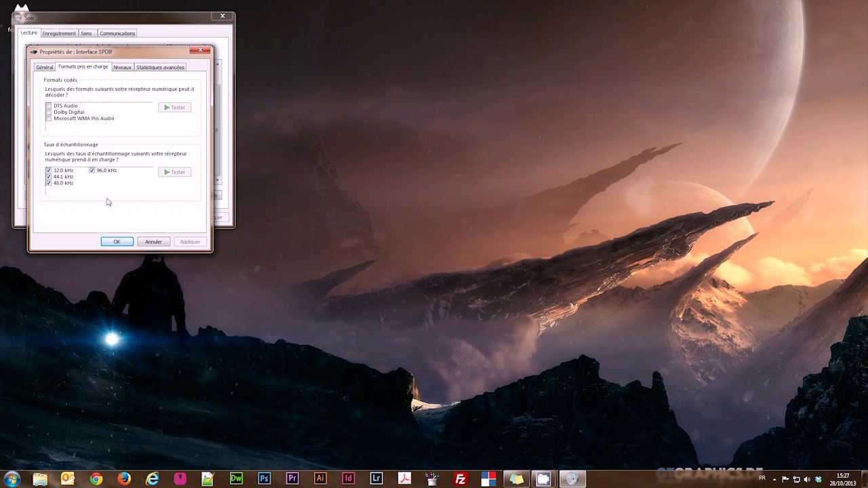Viewport: 868px width, 488px height.
Task: Tick the Microsoft WMA Pro Audio checkbox
Action: [x=49, y=119]
